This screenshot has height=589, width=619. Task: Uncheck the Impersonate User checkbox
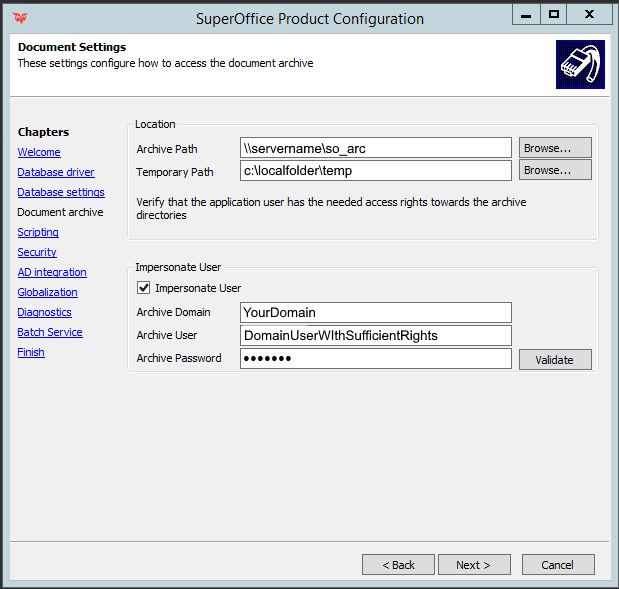pos(143,288)
